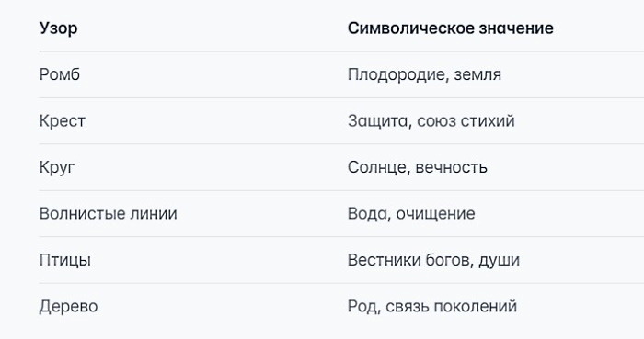
Task: Select the "Волнистые линии" cell
Action: click(x=108, y=213)
